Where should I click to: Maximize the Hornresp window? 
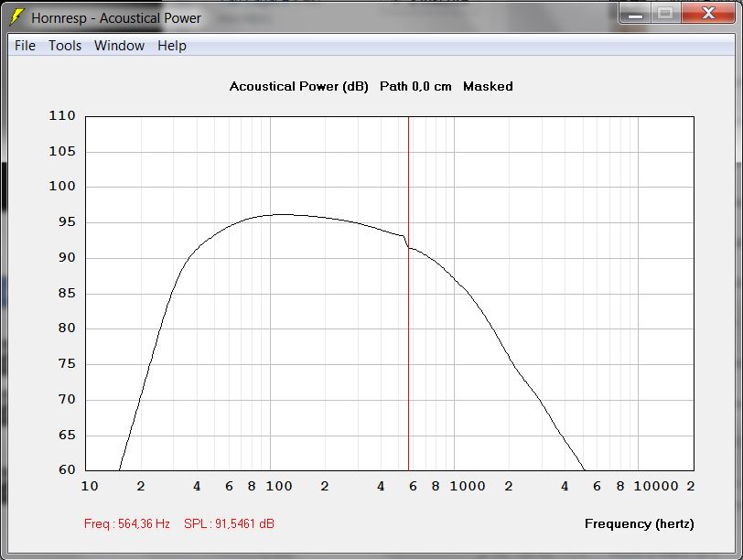coord(665,13)
